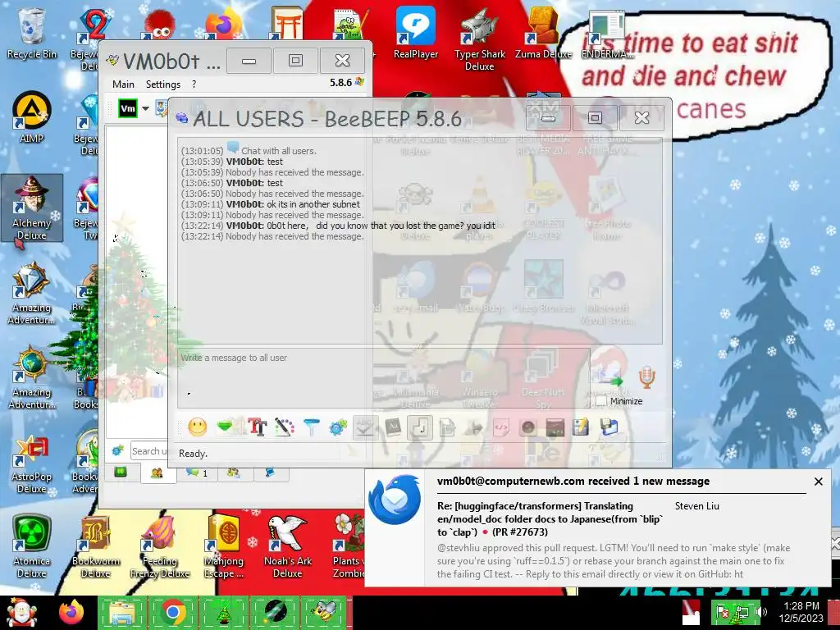Screen dimensions: 840x630
Task: Click the taskbar clock showing 1:28 PM
Action: [x=801, y=612]
